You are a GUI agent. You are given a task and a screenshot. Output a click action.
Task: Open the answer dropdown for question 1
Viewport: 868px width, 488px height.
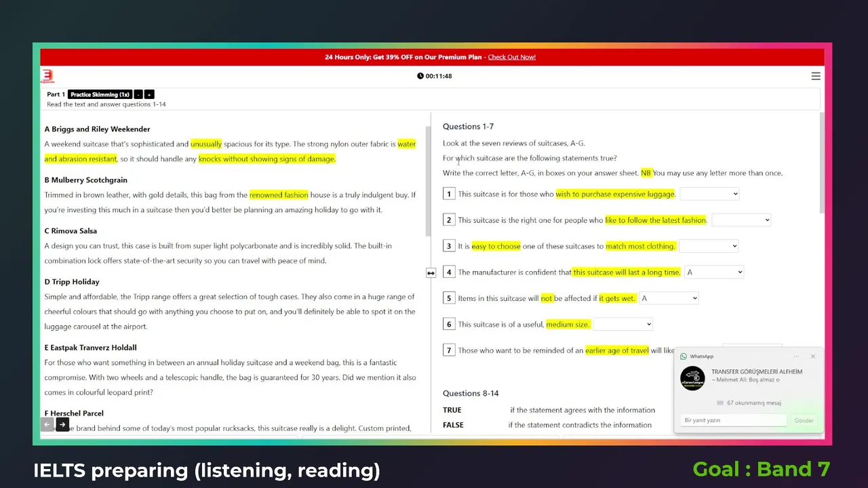[709, 194]
